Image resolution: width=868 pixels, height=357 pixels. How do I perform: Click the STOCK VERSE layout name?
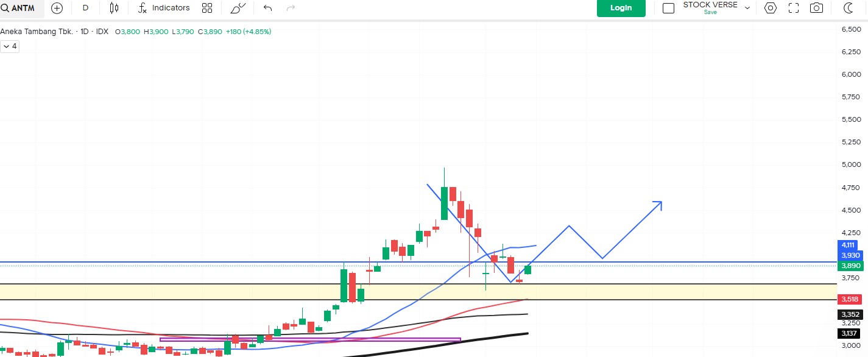710,5
